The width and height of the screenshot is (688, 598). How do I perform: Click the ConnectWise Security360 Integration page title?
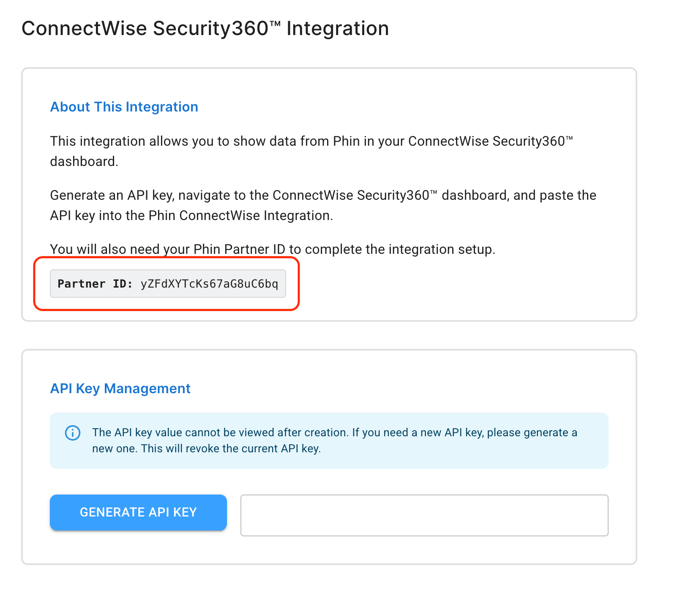click(x=205, y=29)
